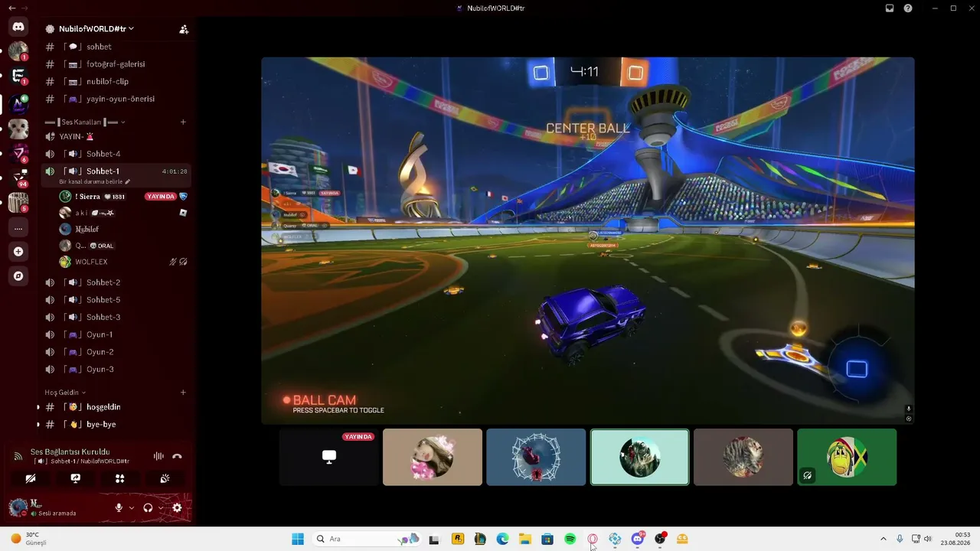Image resolution: width=980 pixels, height=551 pixels.
Task: Open Discover servers compass icon
Action: 18,276
